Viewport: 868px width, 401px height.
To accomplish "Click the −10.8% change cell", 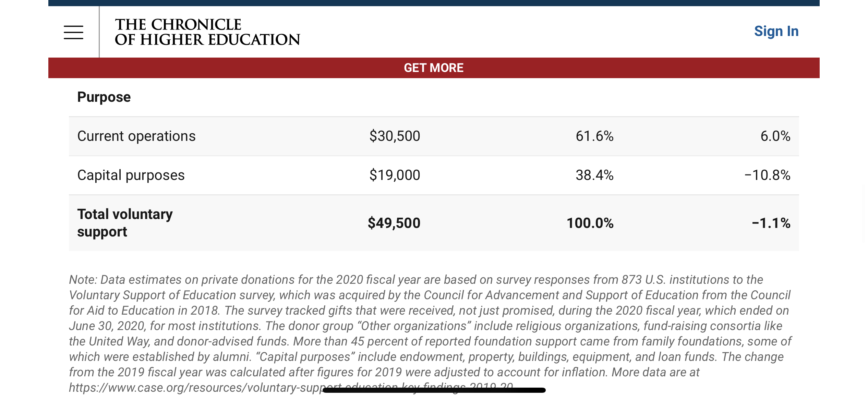I will [767, 175].
